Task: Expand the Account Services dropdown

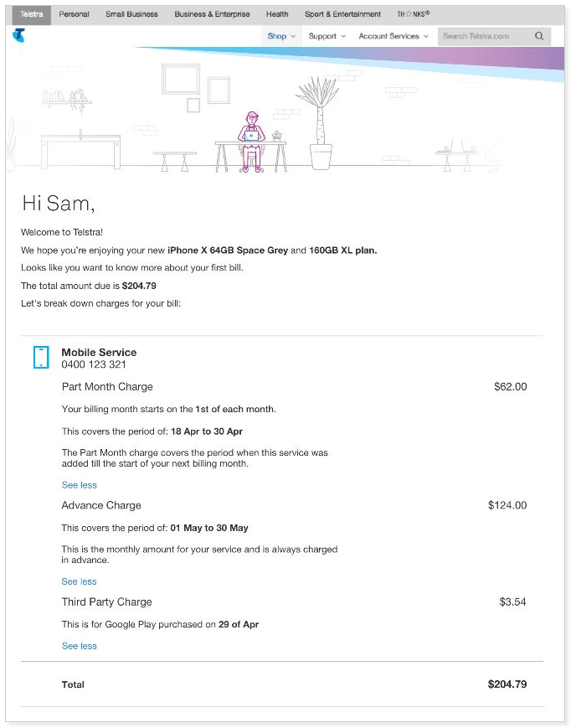Action: [390, 36]
